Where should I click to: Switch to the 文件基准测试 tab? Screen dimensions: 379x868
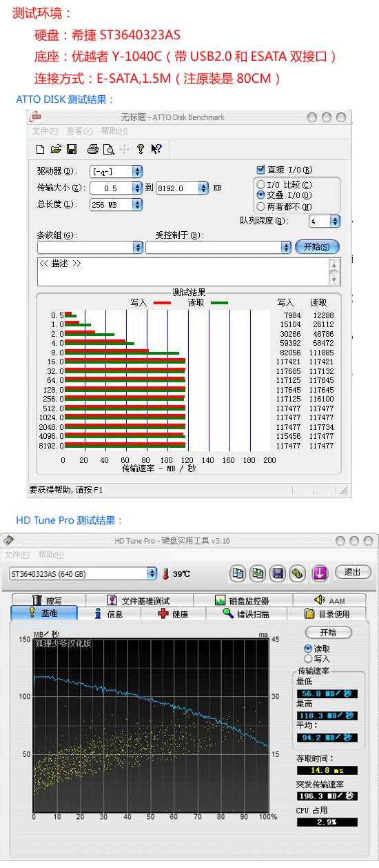140,601
